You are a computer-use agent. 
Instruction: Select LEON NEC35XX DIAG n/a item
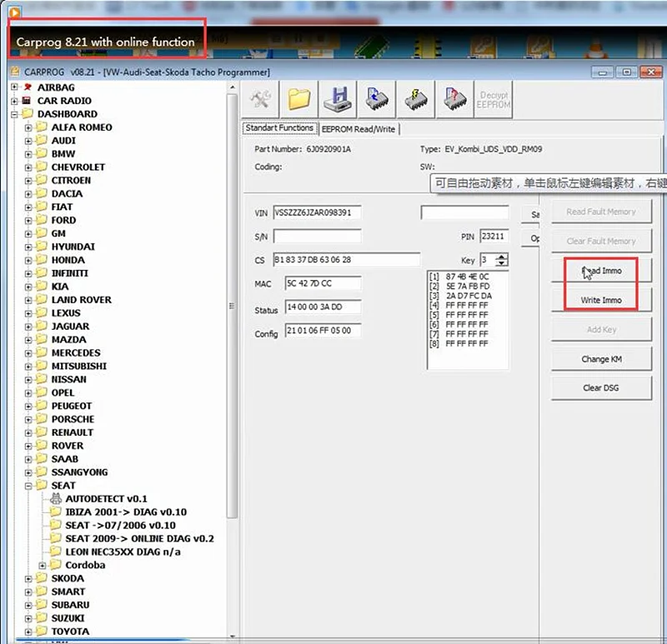[123, 552]
